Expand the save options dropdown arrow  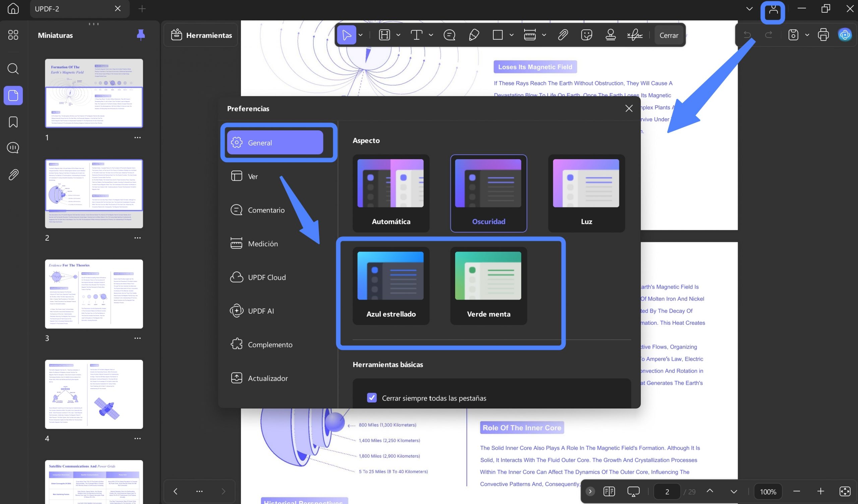(x=807, y=35)
